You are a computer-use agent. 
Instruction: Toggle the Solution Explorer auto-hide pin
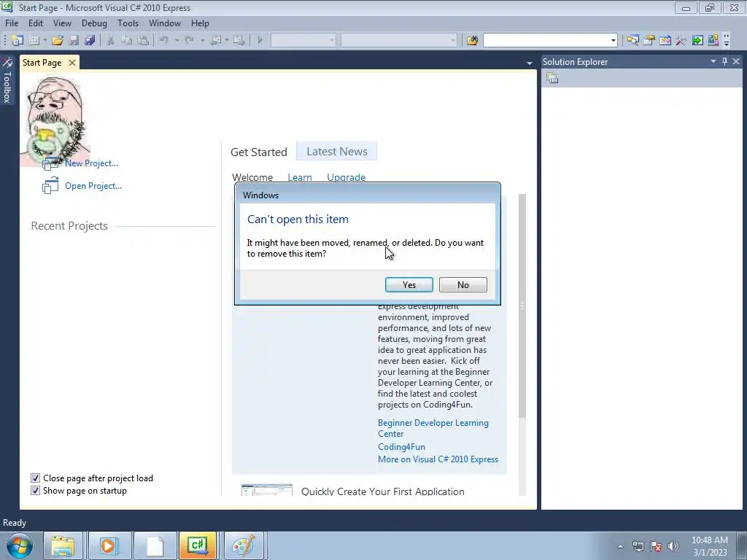pyautogui.click(x=724, y=61)
